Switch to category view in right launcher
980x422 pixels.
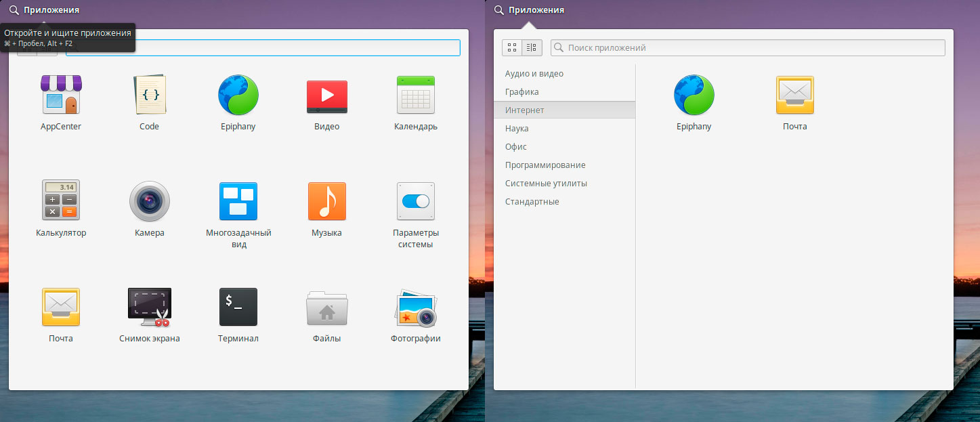coord(532,47)
